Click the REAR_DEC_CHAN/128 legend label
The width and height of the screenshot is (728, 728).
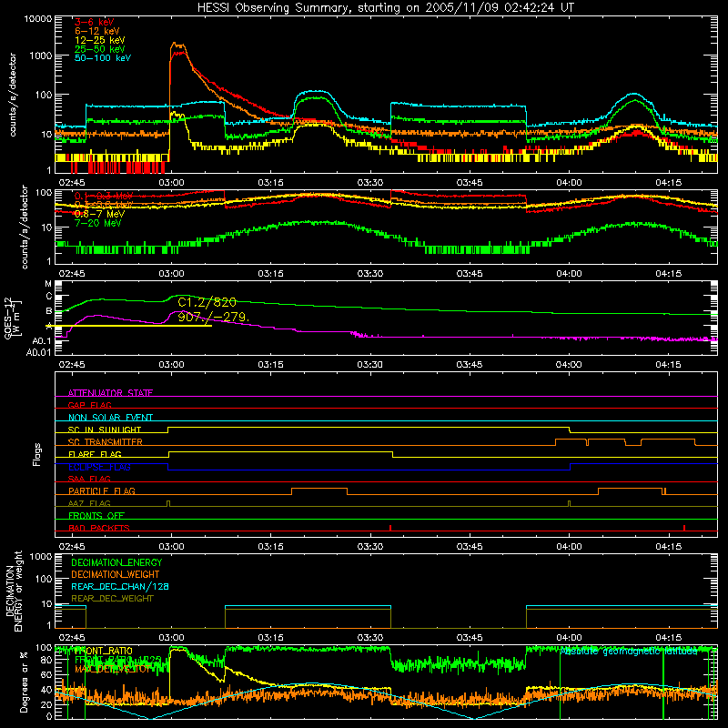[x=120, y=586]
